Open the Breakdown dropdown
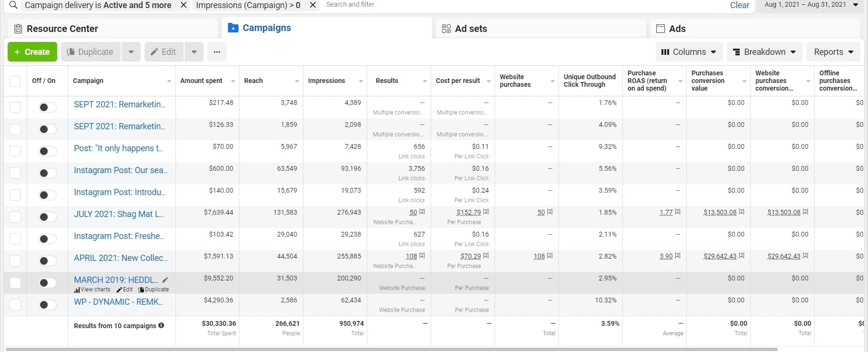The image size is (868, 352). (764, 52)
